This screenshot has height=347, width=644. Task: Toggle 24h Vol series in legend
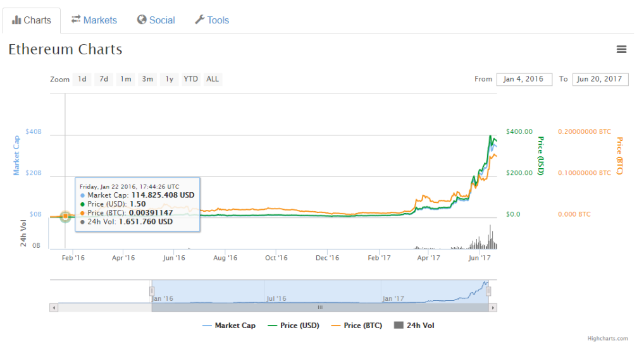click(x=414, y=326)
